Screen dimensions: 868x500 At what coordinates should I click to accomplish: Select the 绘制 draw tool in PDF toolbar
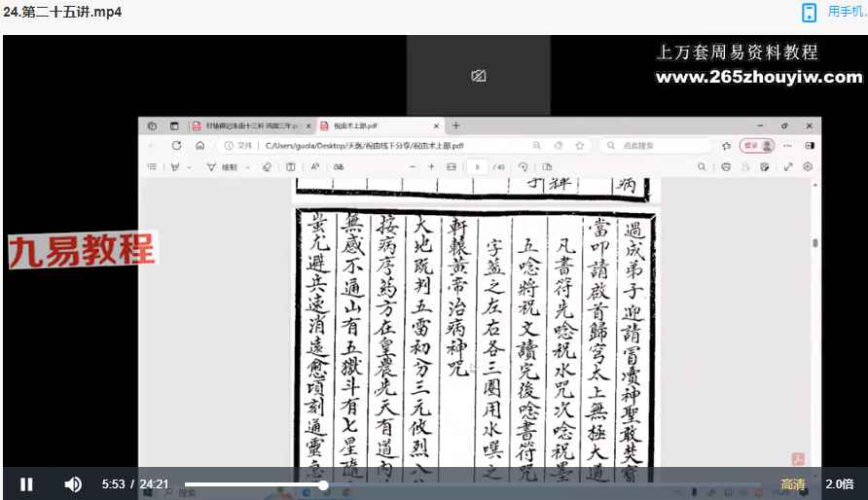point(223,167)
